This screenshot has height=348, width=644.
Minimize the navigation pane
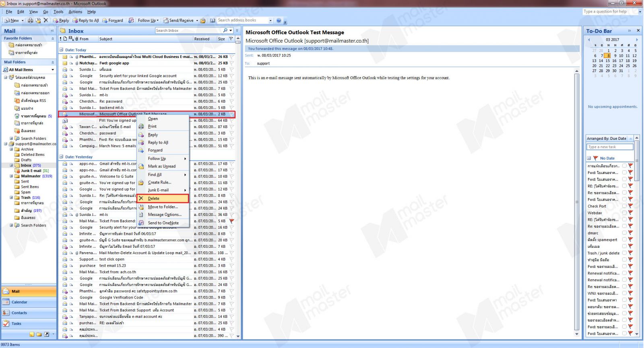coord(52,31)
